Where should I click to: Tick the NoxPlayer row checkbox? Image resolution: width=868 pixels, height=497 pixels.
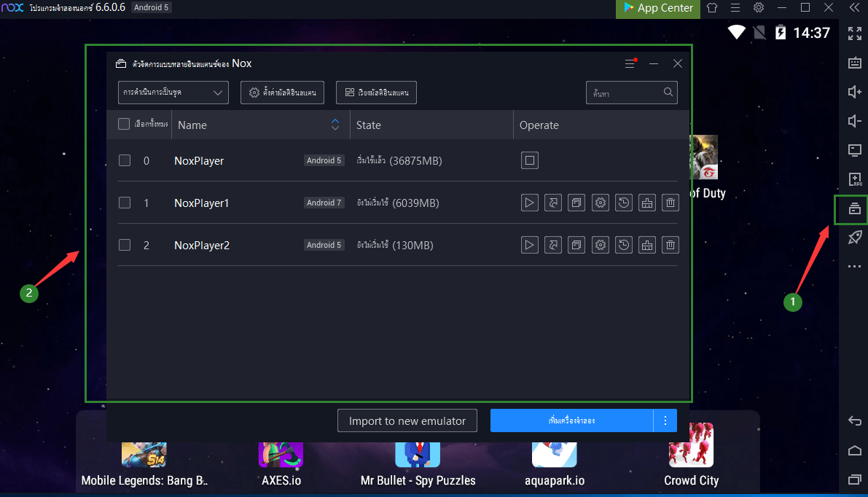125,160
